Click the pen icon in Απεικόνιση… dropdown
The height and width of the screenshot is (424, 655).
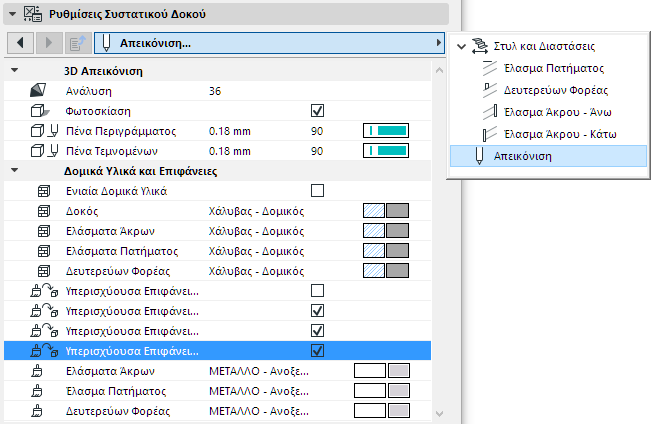106,43
